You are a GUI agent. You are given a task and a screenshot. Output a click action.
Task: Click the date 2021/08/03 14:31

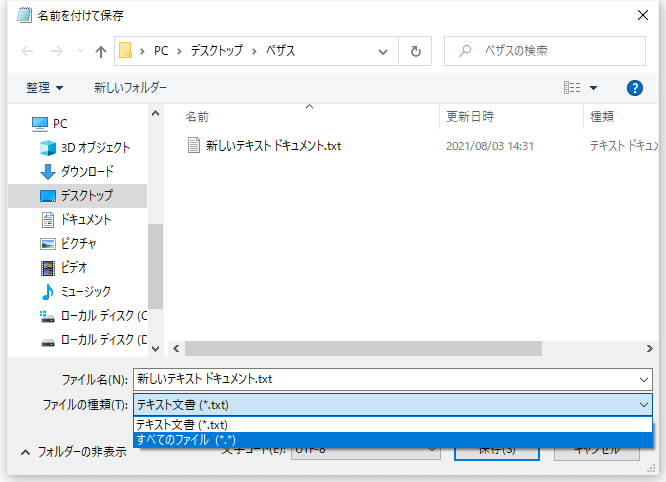[x=490, y=146]
